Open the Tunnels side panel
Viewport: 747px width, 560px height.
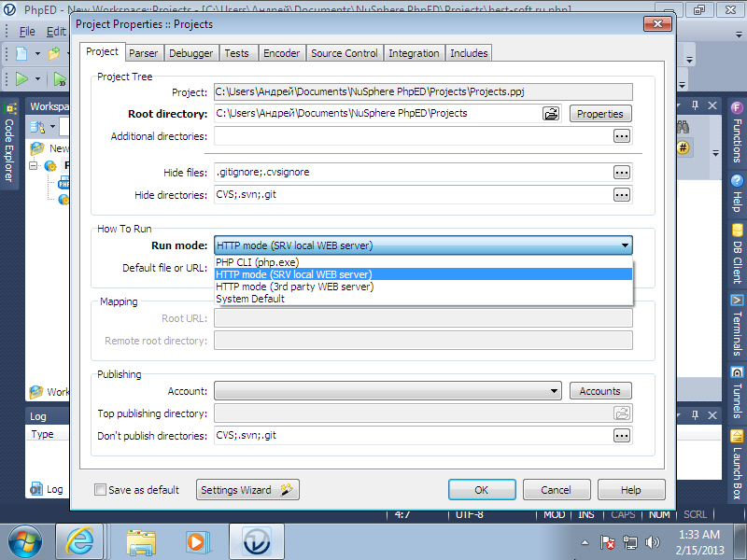(x=737, y=393)
